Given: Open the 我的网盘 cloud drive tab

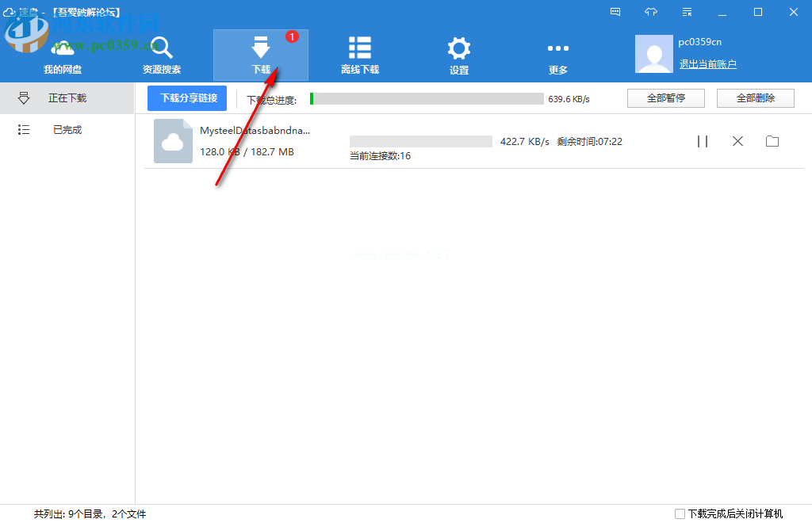Looking at the screenshot, I should (63, 55).
